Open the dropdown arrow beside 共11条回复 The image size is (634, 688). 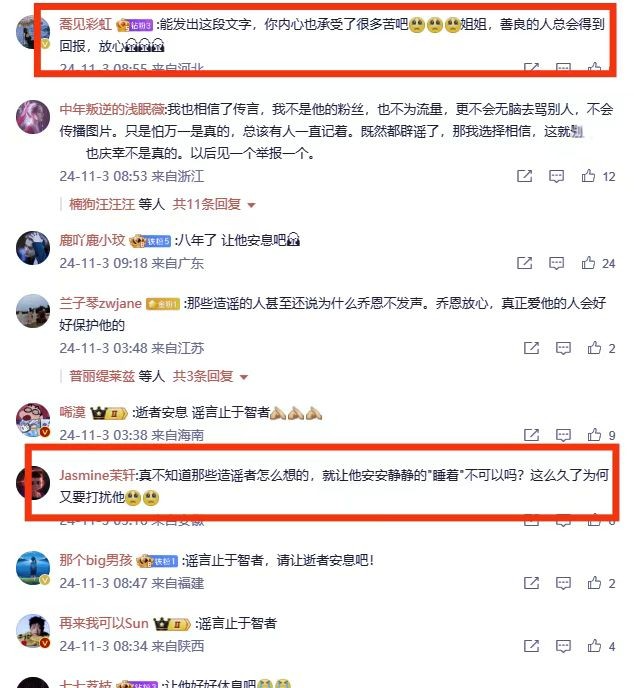pos(251,205)
